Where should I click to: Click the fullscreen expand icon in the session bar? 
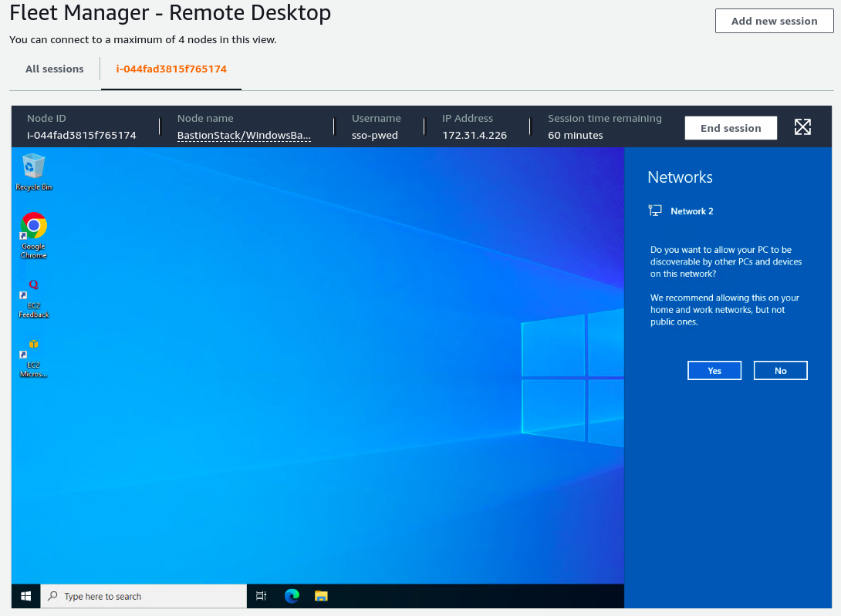[x=802, y=127]
